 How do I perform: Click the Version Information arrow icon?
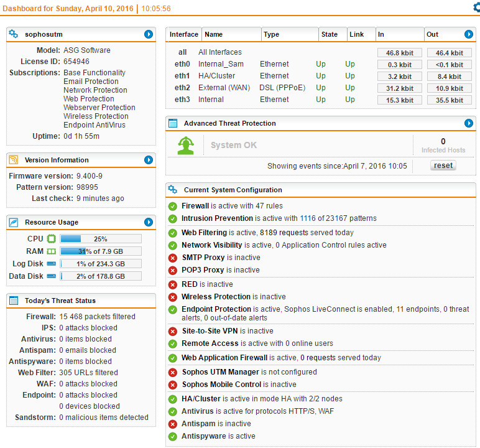[x=149, y=160]
